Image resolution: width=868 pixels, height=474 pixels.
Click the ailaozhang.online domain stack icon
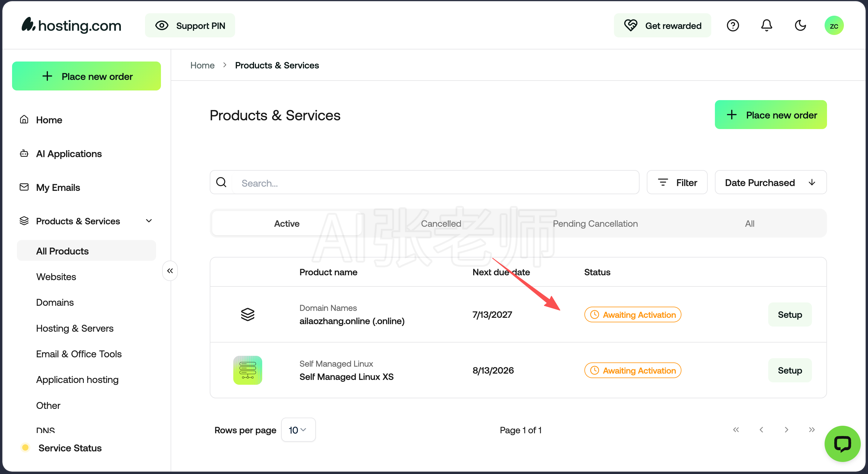248,314
